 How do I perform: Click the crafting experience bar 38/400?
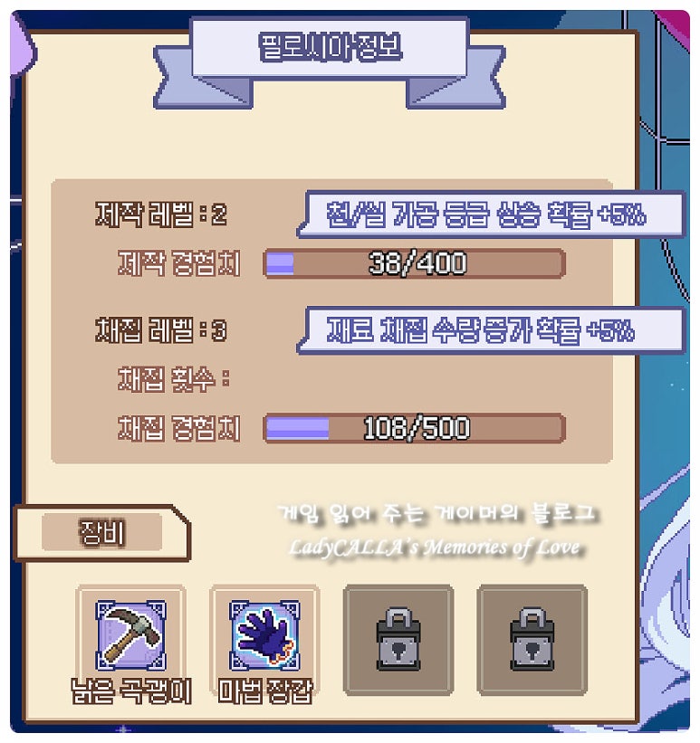coord(414,263)
